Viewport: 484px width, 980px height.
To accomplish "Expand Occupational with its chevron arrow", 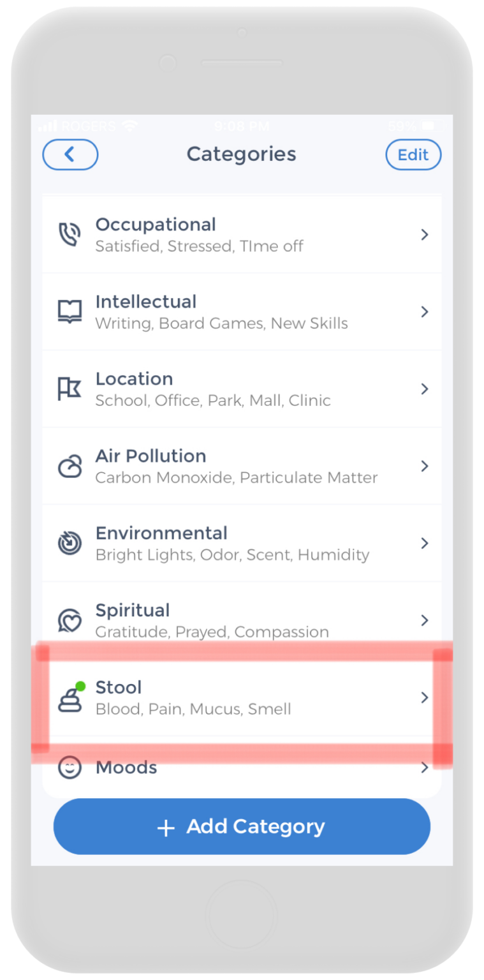I will pos(425,235).
